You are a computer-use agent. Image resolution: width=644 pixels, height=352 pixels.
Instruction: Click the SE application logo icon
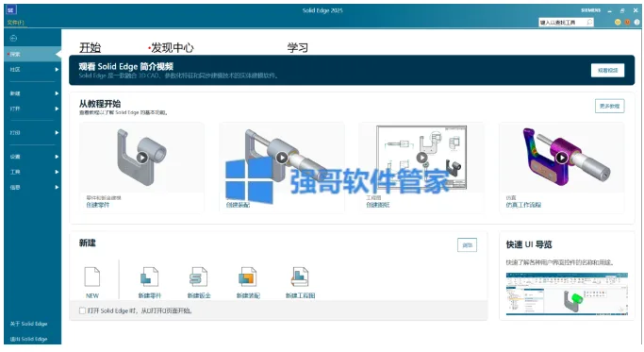tap(11, 10)
